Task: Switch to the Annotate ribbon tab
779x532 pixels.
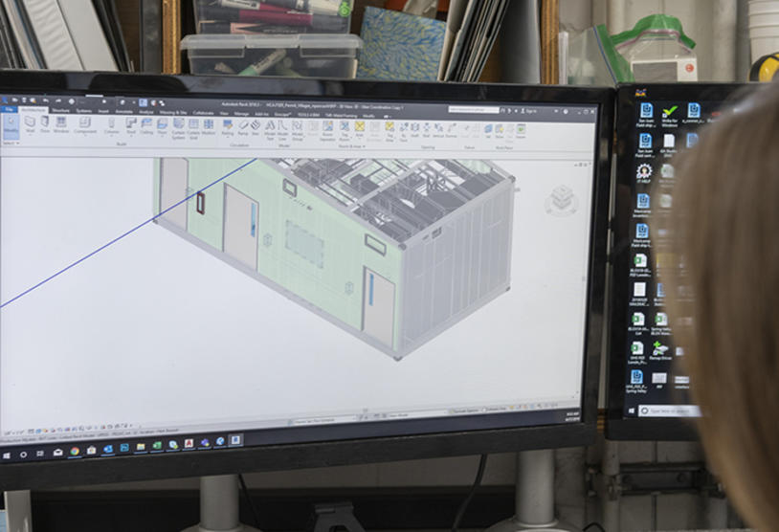Action: coord(124,112)
